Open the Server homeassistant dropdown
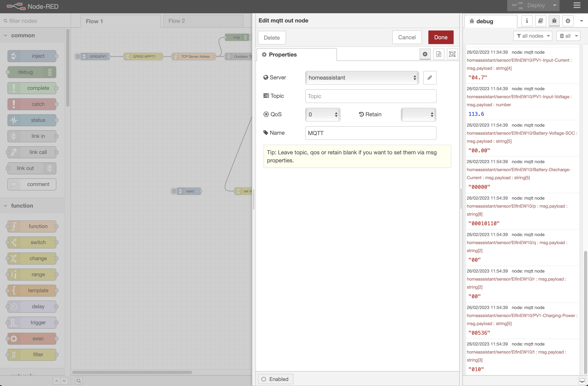 362,78
